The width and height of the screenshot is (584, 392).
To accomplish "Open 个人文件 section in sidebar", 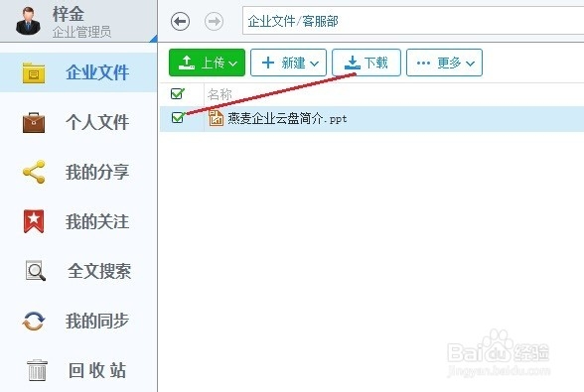I will 78,122.
